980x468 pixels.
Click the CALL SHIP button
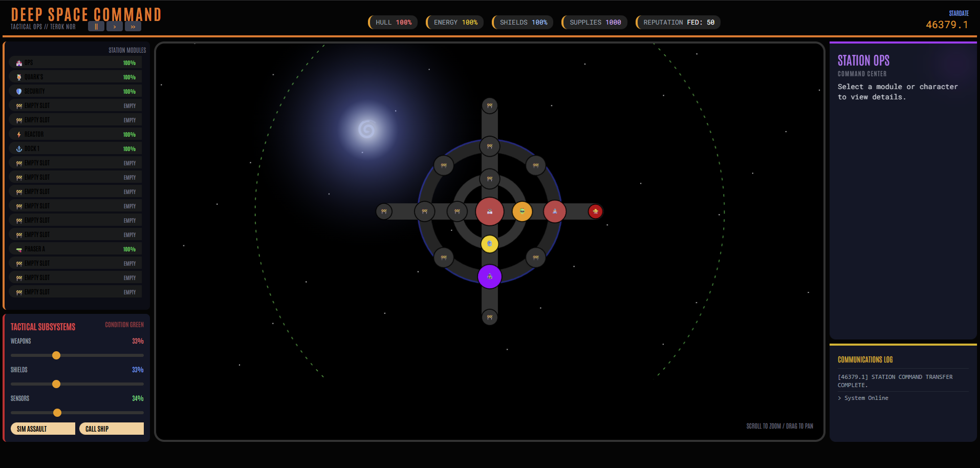111,429
